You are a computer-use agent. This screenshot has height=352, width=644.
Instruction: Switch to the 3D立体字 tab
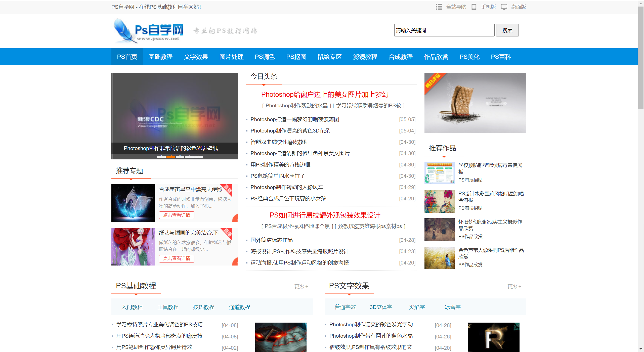coord(380,307)
